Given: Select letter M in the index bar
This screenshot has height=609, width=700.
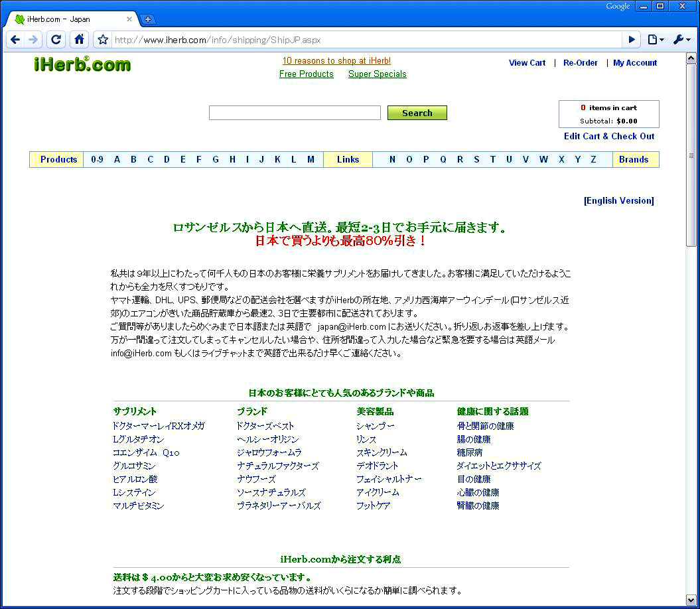Looking at the screenshot, I should coord(311,159).
